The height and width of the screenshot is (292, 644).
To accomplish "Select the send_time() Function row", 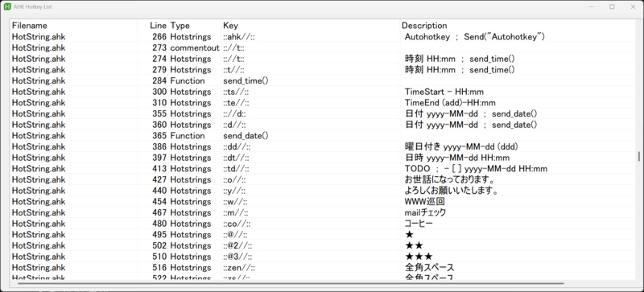I will [323, 80].
